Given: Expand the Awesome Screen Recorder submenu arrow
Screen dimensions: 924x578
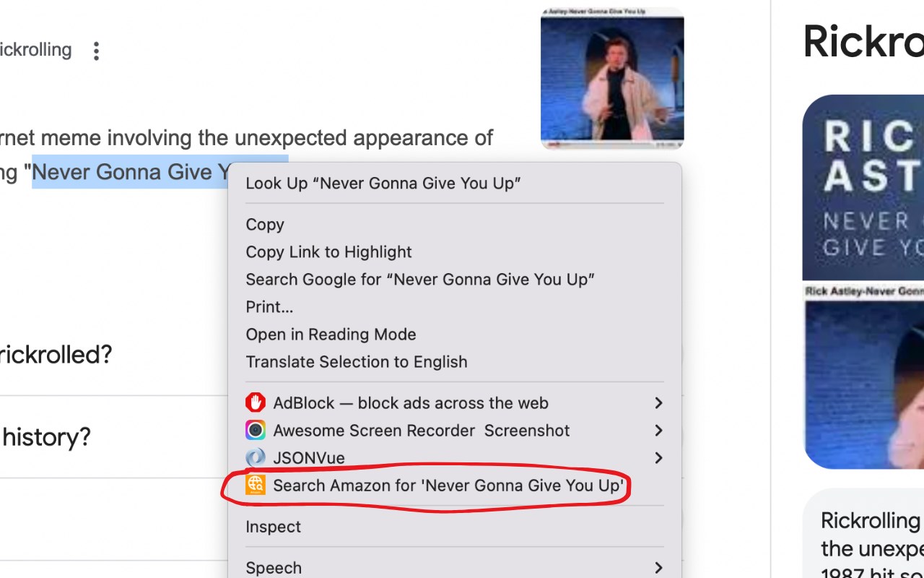Looking at the screenshot, I should [658, 431].
